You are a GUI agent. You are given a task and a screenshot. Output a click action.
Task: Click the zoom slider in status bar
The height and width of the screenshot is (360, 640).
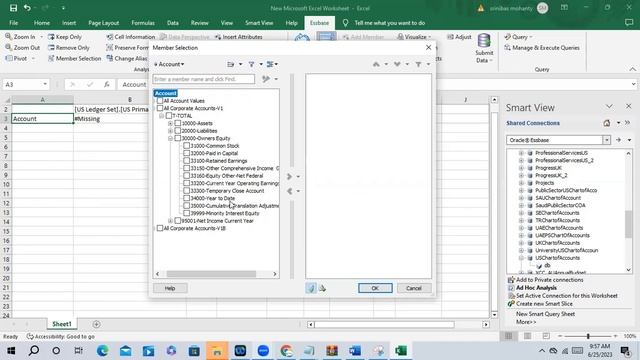[588, 336]
